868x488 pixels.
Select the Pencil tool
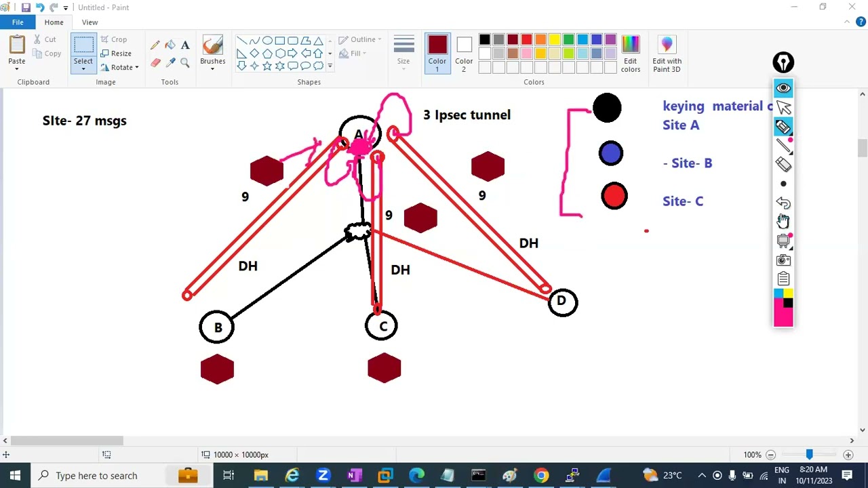(x=155, y=45)
